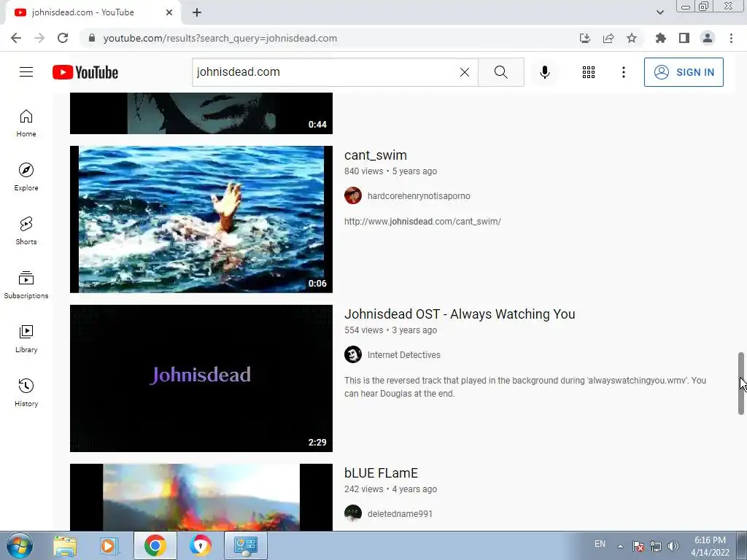Open Chrome extensions puzzle icon
Viewport: 747px width, 560px height.
(x=660, y=38)
